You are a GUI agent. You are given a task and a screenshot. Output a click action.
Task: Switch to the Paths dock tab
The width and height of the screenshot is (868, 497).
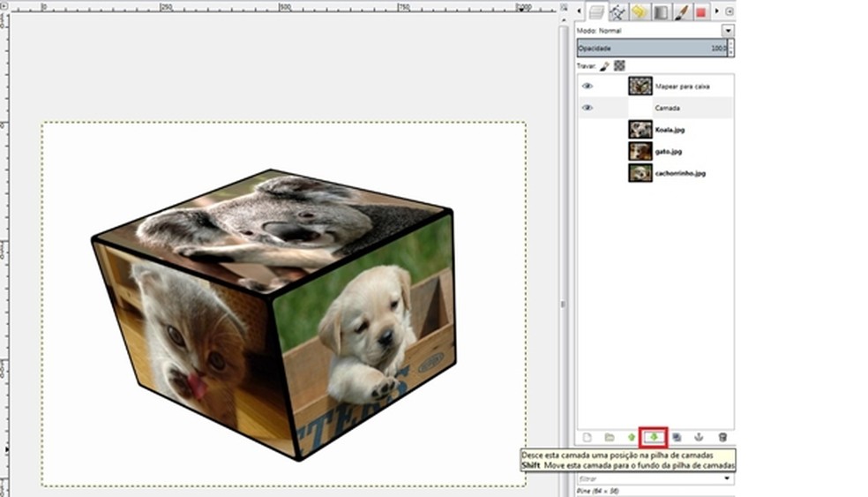[618, 11]
